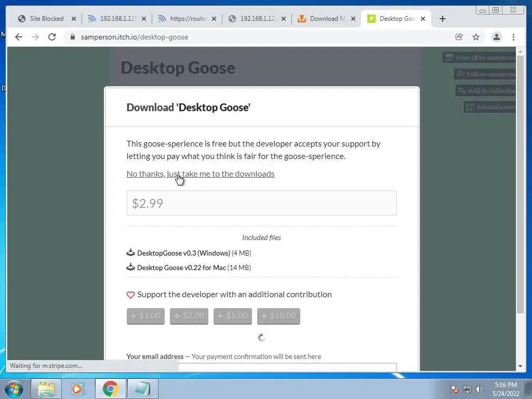Click the volume speaker tray icon
The height and width of the screenshot is (399, 532).
pos(479,389)
